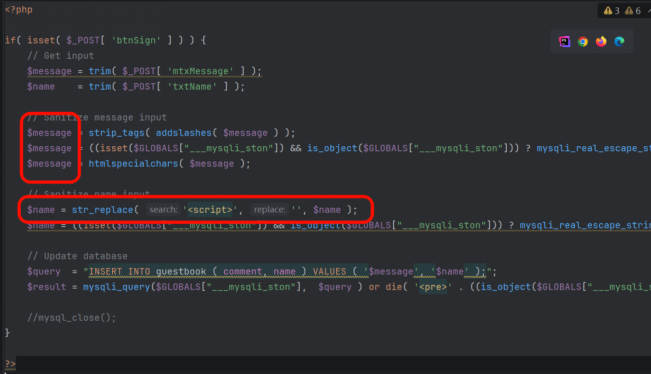The height and width of the screenshot is (374, 651).
Task: Open the file in Edge browser
Action: coord(619,42)
